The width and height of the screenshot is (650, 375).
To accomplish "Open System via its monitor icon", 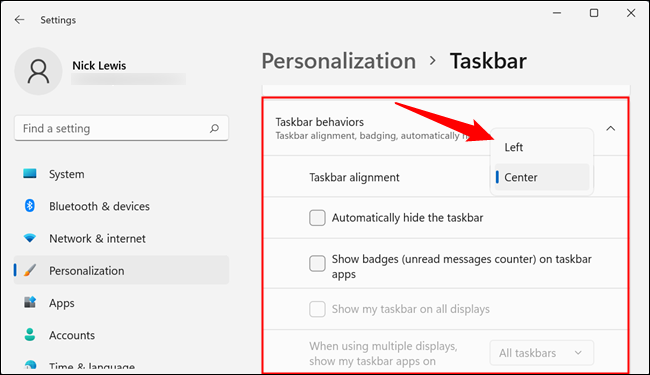I will click(x=30, y=174).
